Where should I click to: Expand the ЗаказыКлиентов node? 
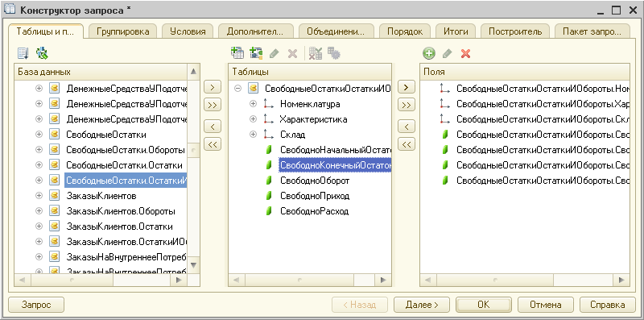(x=39, y=195)
